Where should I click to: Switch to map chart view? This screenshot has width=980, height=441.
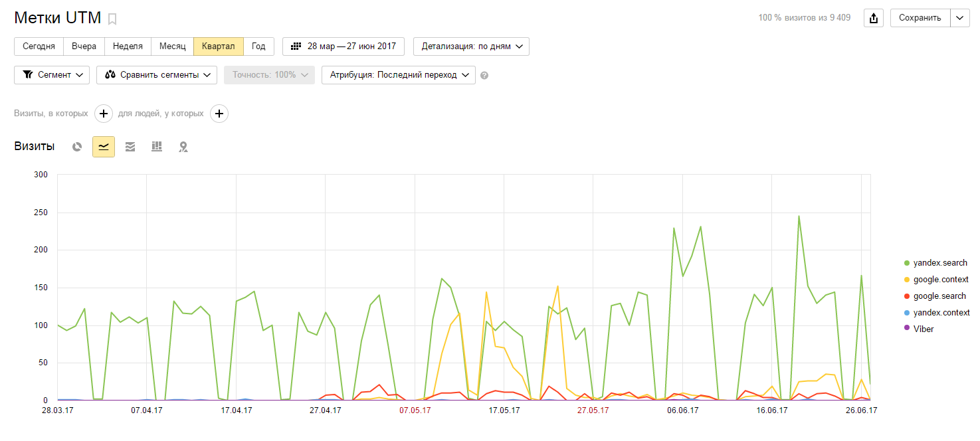[183, 147]
